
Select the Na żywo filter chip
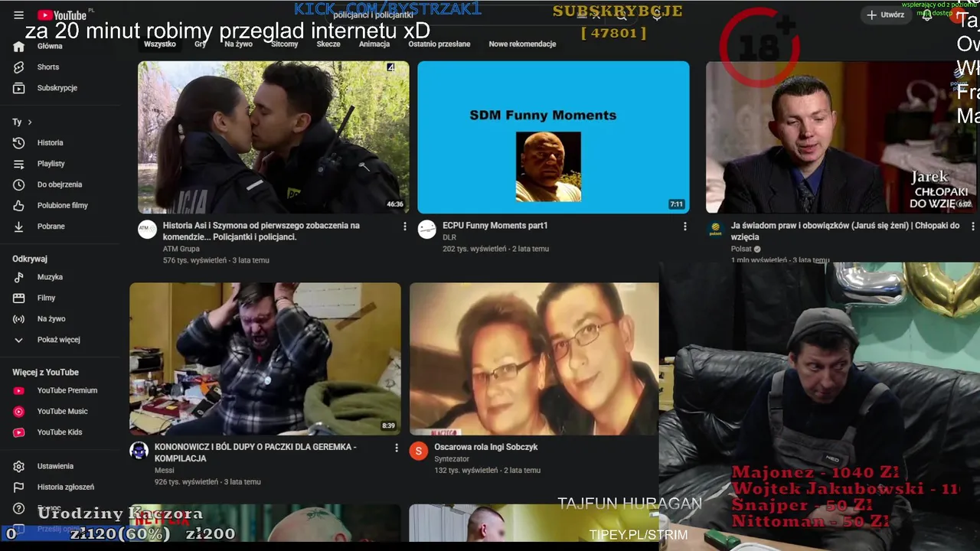click(x=239, y=44)
